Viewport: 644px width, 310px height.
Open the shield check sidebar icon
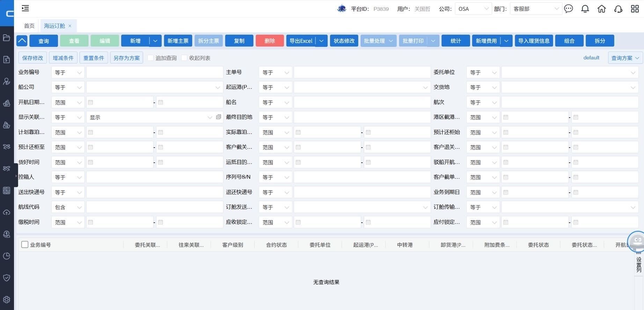point(7,278)
